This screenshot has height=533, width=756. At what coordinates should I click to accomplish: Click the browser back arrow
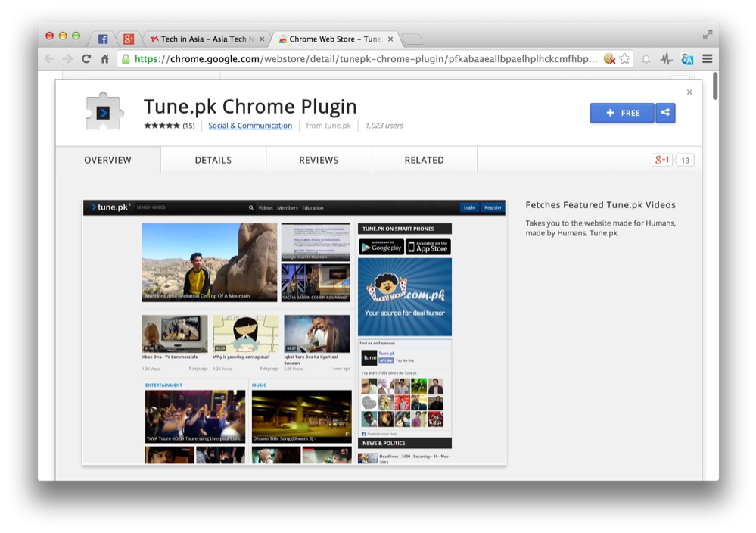[x=49, y=59]
